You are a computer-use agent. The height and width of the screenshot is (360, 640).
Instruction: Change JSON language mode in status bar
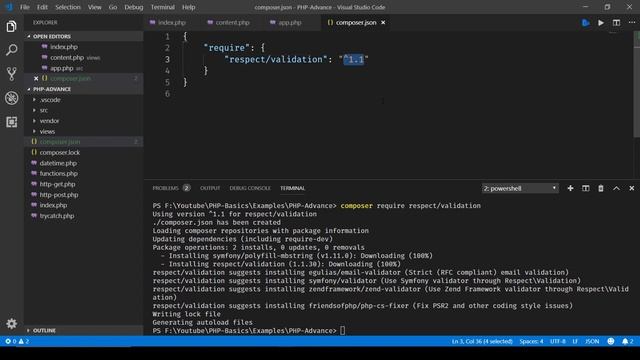(592, 341)
